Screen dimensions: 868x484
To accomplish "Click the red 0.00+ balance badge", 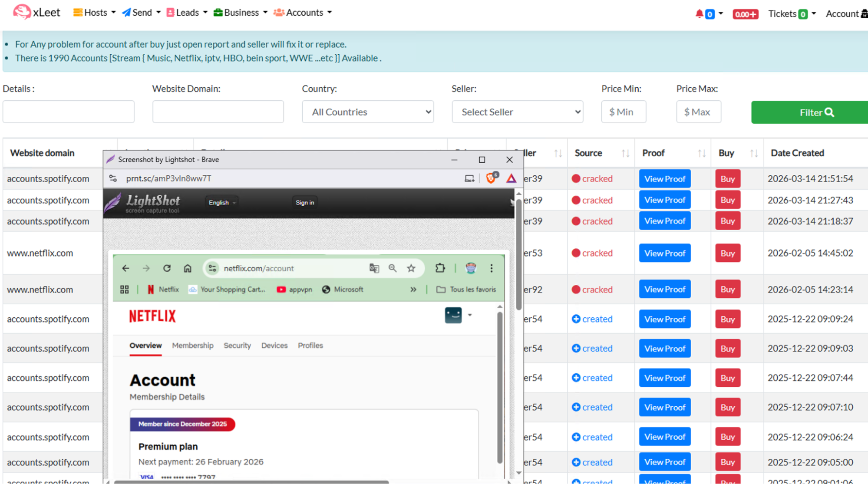I will click(x=745, y=14).
